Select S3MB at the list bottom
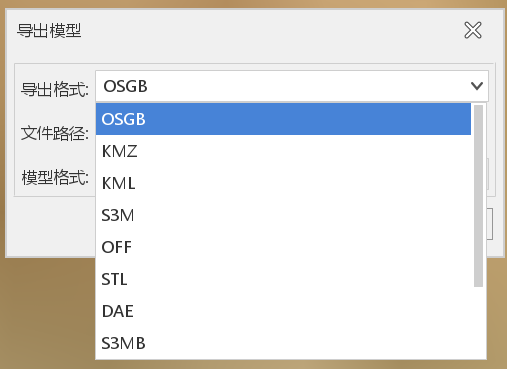This screenshot has height=369, width=507. click(283, 343)
